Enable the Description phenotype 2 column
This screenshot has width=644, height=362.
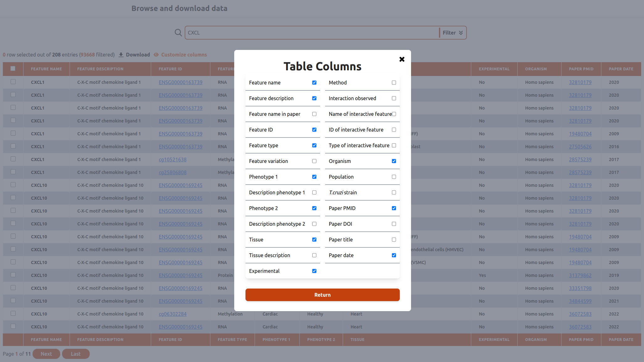click(314, 224)
